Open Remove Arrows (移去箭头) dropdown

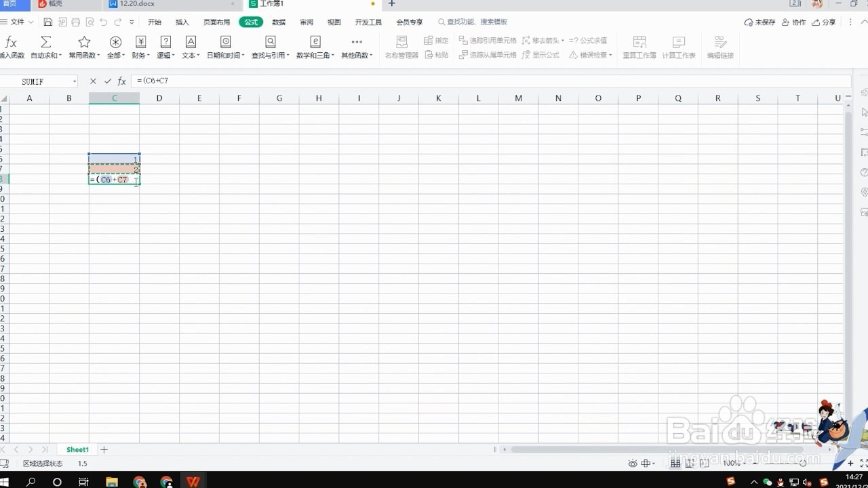(x=543, y=41)
